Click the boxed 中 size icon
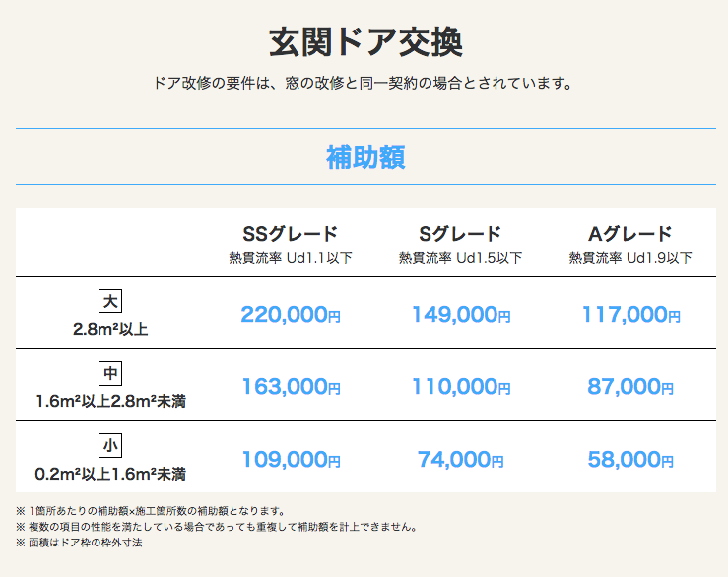728x577 pixels. click(x=110, y=374)
